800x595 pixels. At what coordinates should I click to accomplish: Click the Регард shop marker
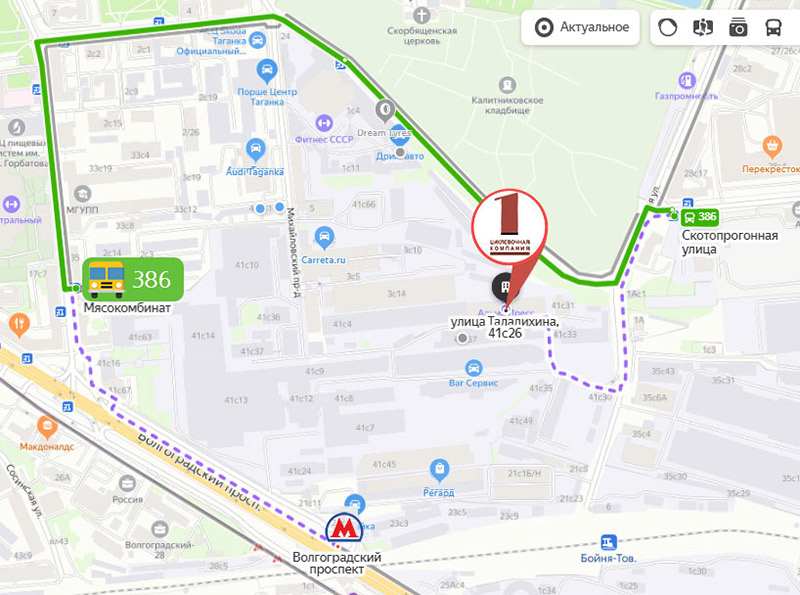pos(439,469)
